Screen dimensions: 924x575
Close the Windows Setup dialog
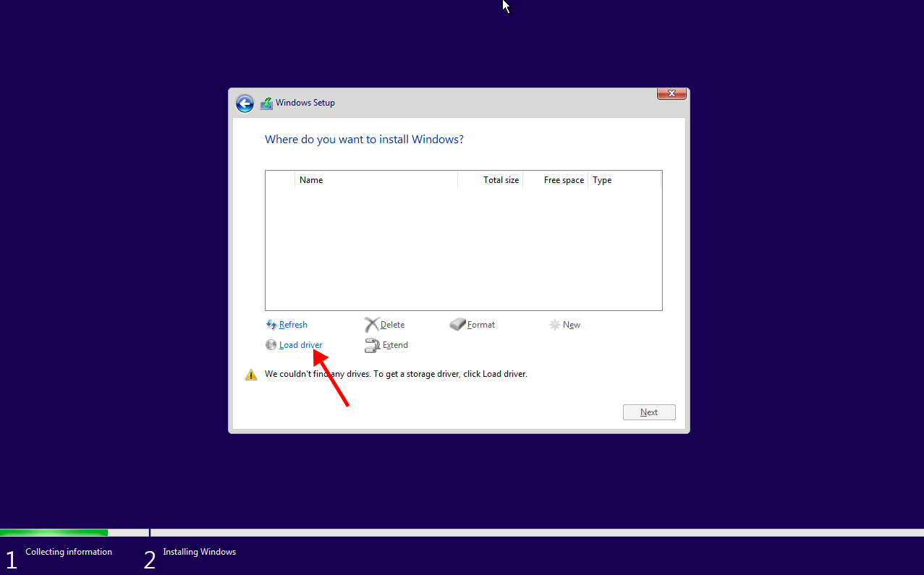671,93
